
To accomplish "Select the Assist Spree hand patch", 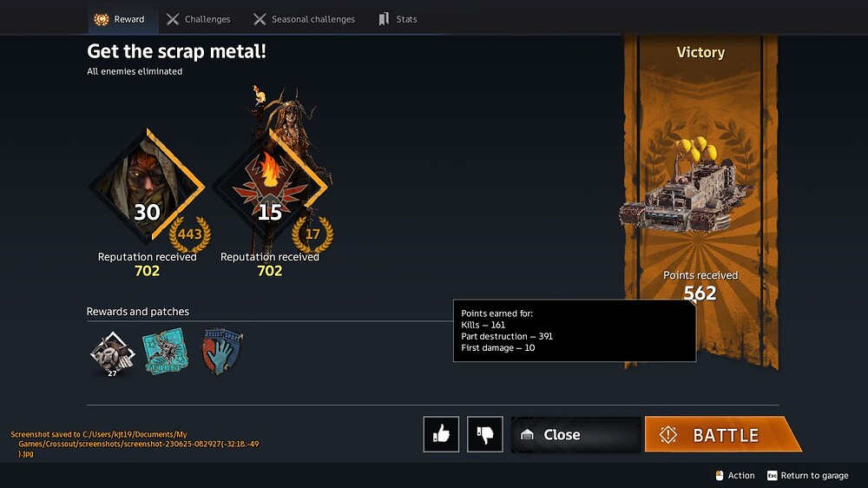I will coord(222,351).
